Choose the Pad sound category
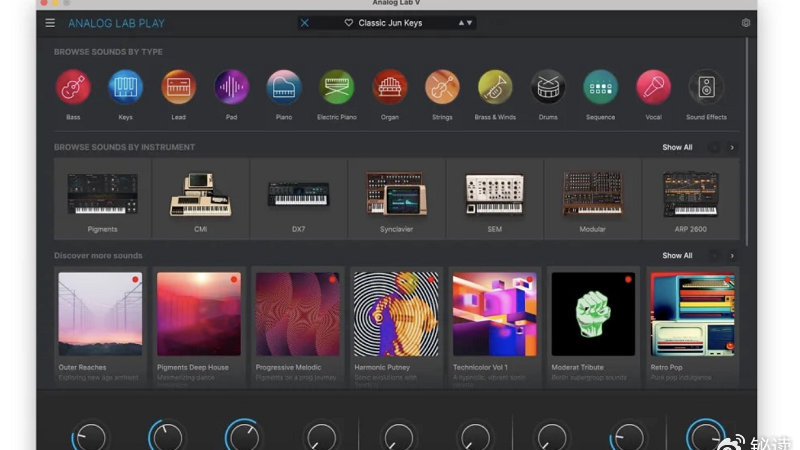The width and height of the screenshot is (800, 450). click(231, 88)
